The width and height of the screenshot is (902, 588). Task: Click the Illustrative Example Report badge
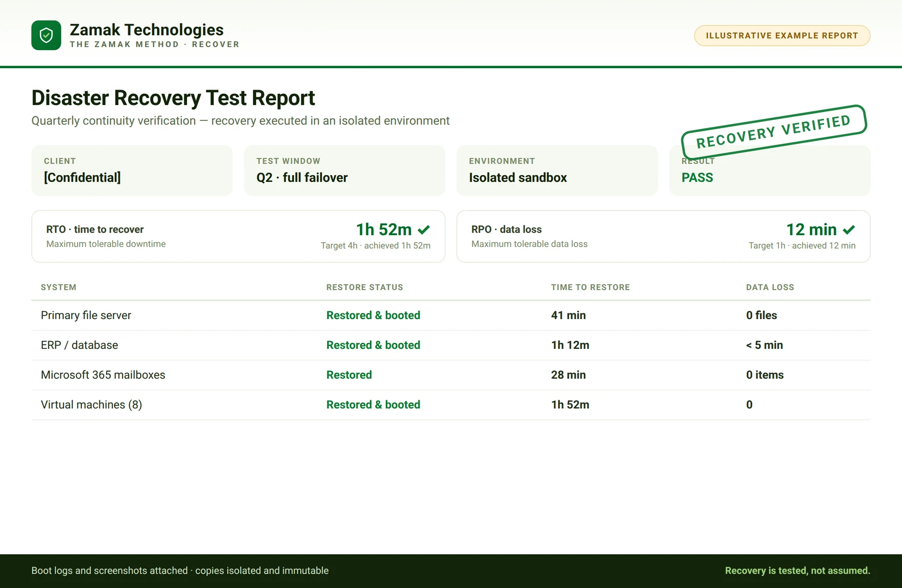pyautogui.click(x=782, y=36)
